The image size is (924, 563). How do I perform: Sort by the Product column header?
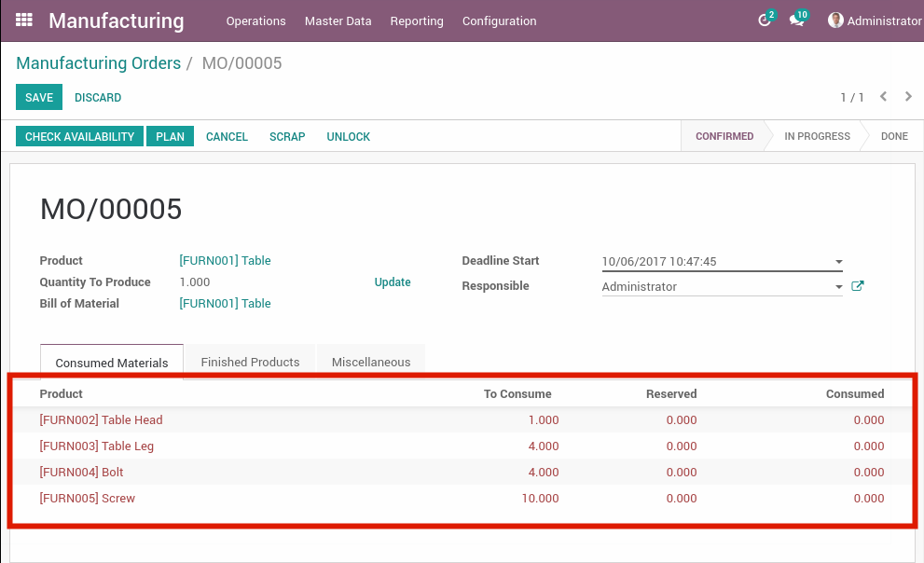coord(61,394)
